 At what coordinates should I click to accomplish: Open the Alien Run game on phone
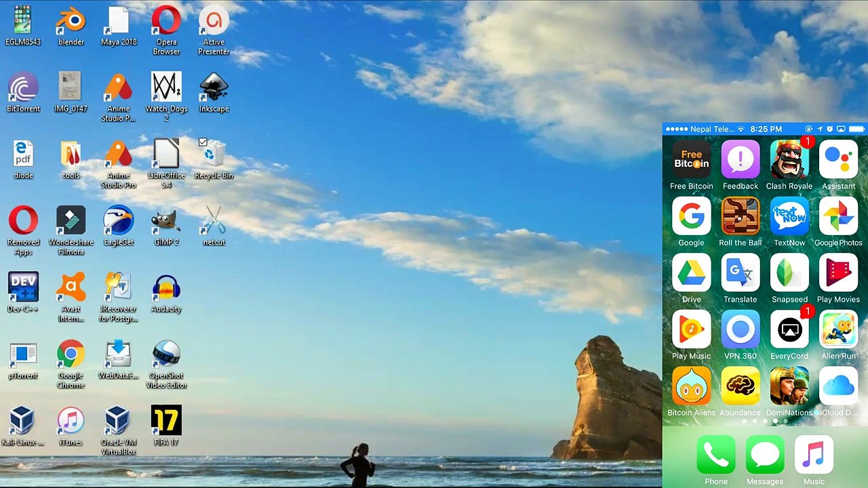click(x=838, y=330)
